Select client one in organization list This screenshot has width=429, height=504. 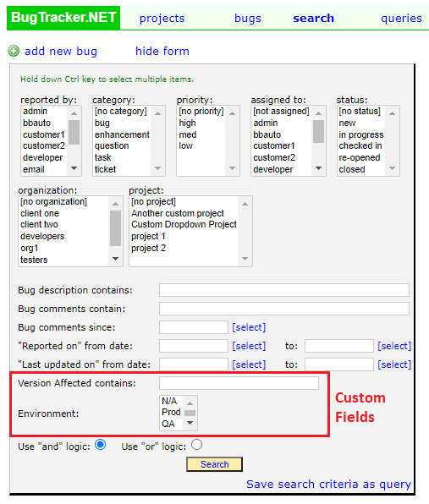[40, 214]
